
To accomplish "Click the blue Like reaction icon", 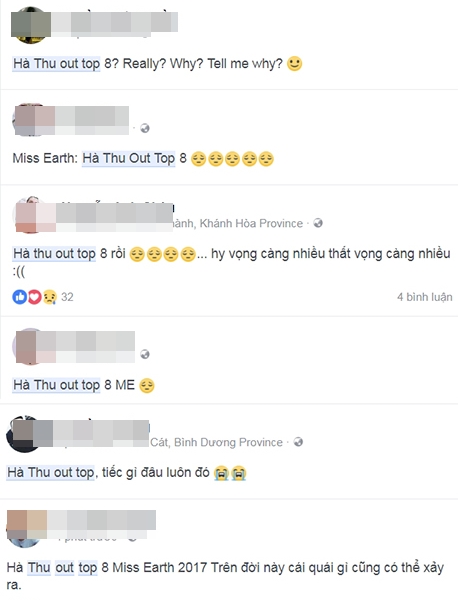I will [19, 297].
